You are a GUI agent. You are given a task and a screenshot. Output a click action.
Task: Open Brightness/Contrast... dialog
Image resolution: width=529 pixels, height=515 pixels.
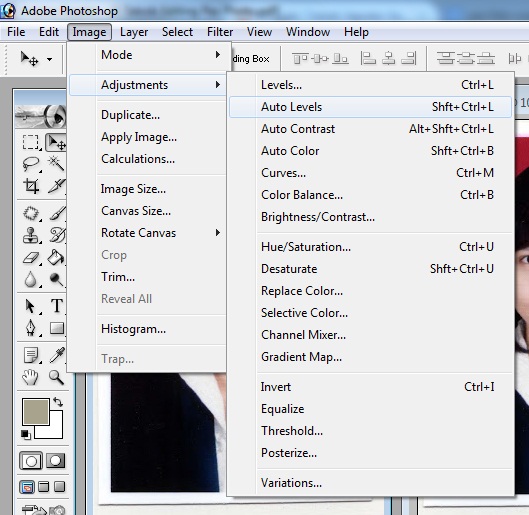pyautogui.click(x=370, y=217)
